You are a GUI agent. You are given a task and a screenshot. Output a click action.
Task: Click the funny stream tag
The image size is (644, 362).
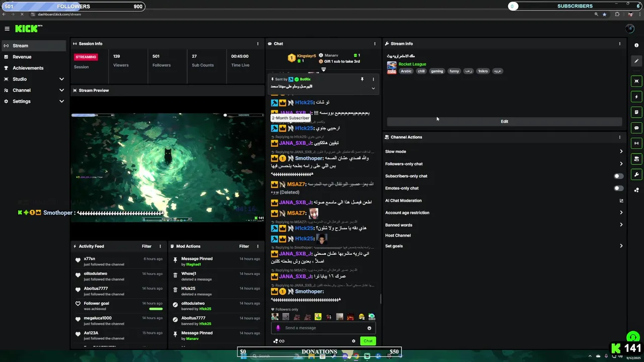coord(454,71)
